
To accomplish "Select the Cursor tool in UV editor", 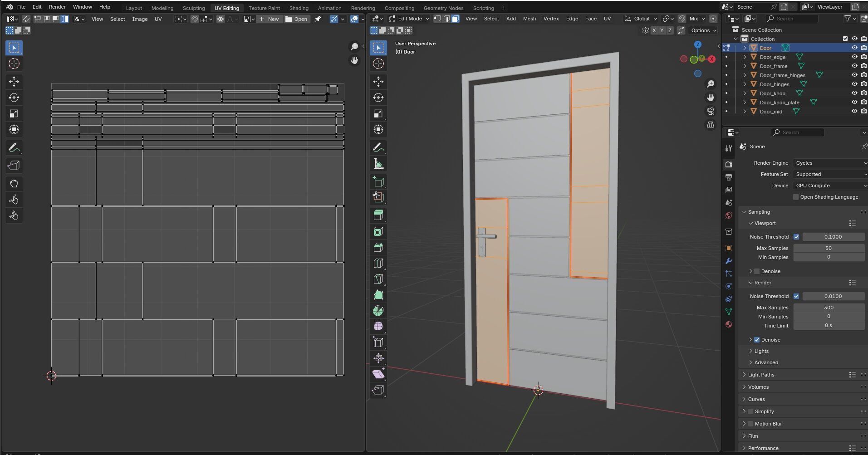I will tap(14, 64).
